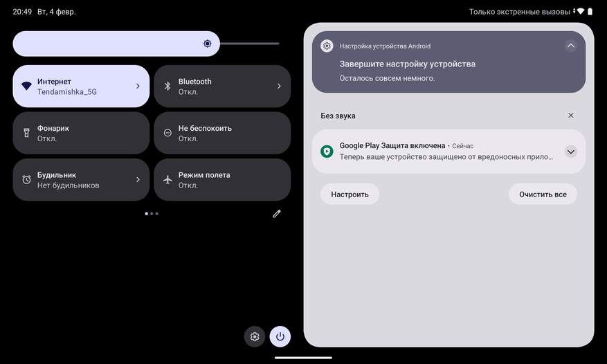Tap the brightness sun icon
607x364 pixels.
[x=208, y=44]
